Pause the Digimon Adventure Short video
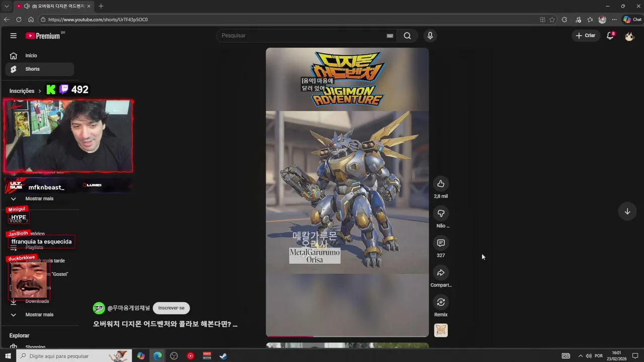The width and height of the screenshot is (644, 362). click(347, 192)
